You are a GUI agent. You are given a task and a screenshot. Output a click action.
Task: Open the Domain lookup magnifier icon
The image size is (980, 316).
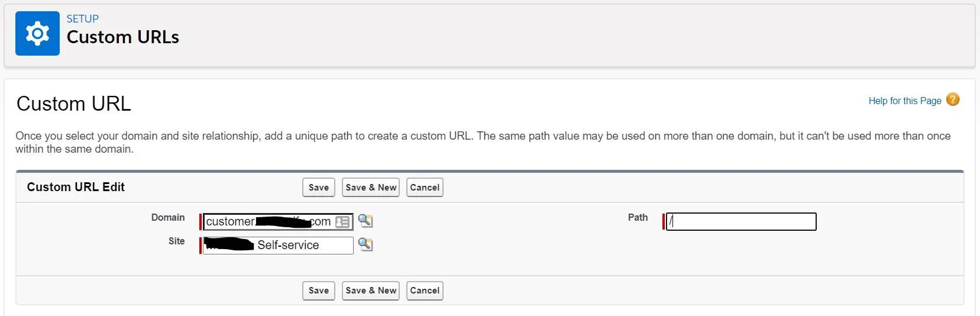tap(366, 221)
